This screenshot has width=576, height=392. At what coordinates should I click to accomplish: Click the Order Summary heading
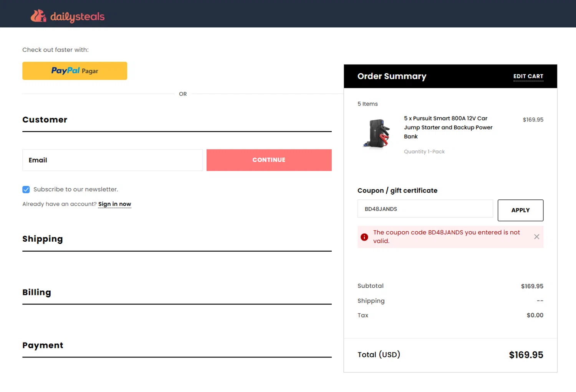(392, 76)
